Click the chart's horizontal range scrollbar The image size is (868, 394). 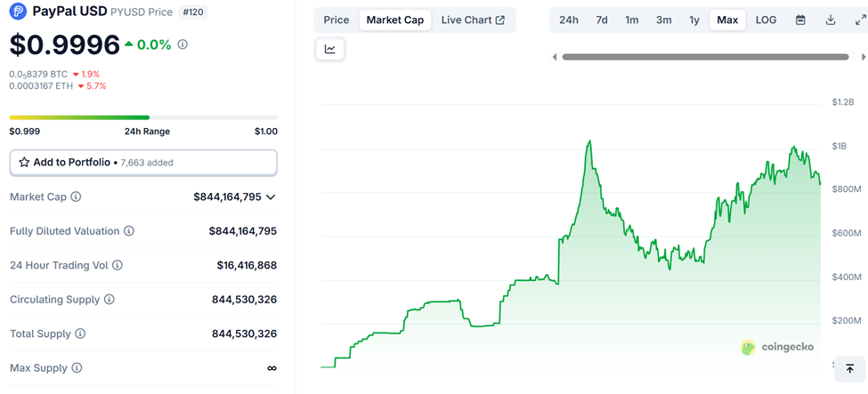[x=703, y=57]
